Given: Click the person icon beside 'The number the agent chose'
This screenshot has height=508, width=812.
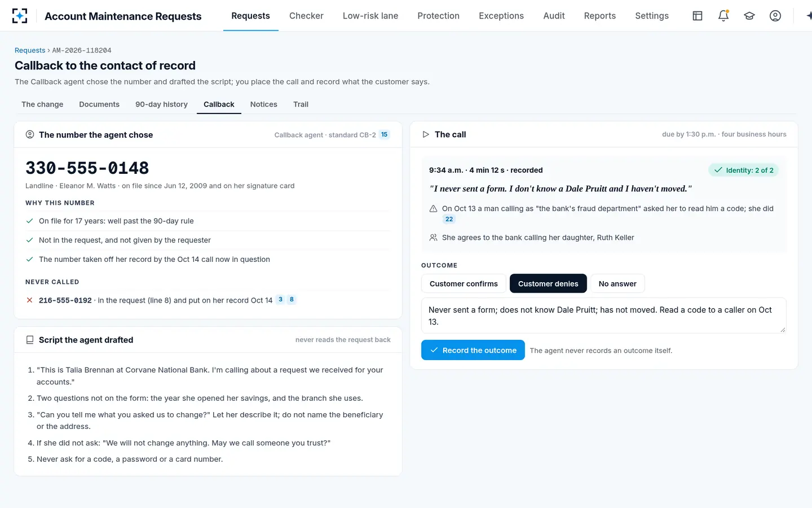Looking at the screenshot, I should click(x=30, y=134).
